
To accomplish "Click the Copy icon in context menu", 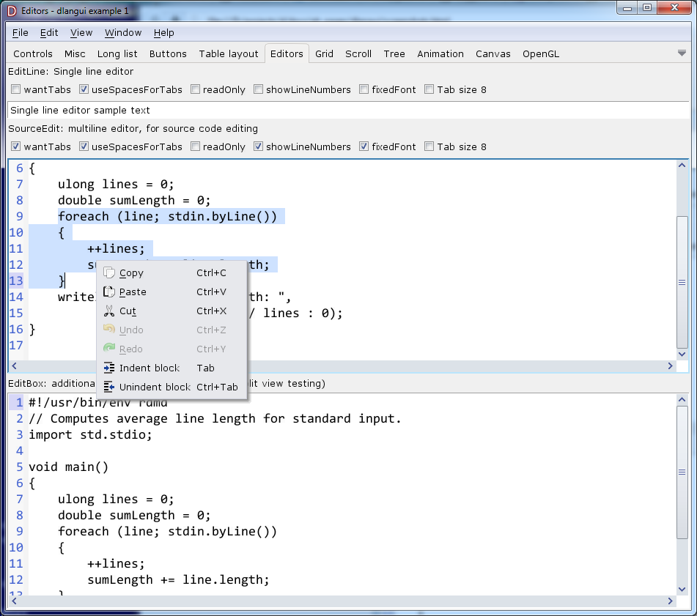I will [x=109, y=273].
